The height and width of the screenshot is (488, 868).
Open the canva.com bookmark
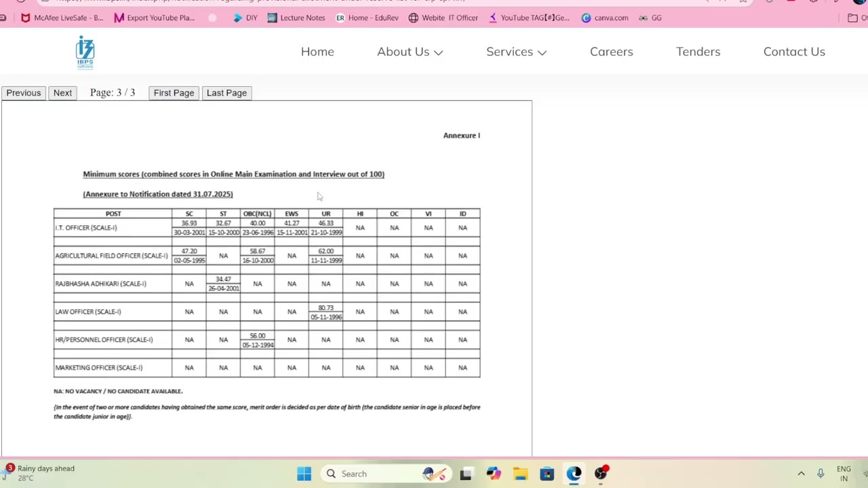tap(606, 18)
